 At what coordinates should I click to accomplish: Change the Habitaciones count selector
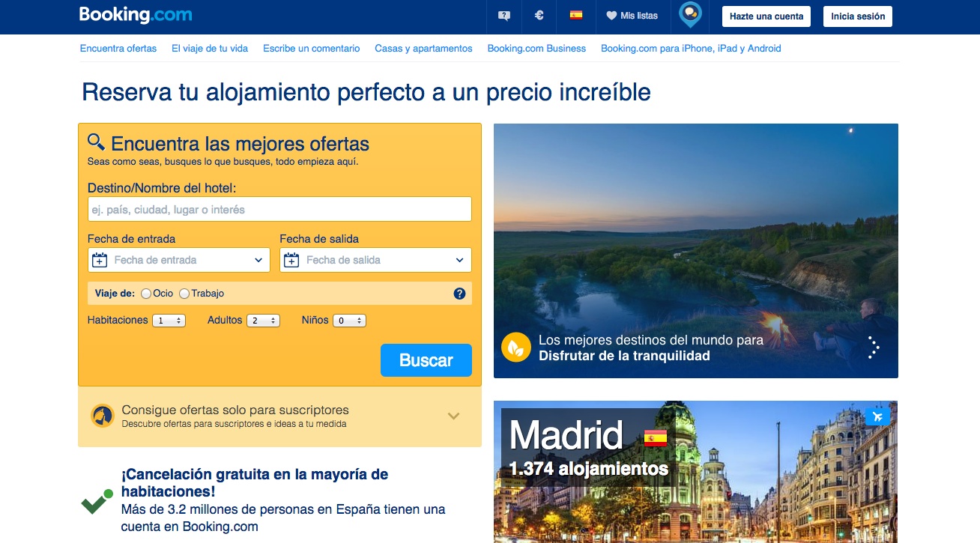169,321
